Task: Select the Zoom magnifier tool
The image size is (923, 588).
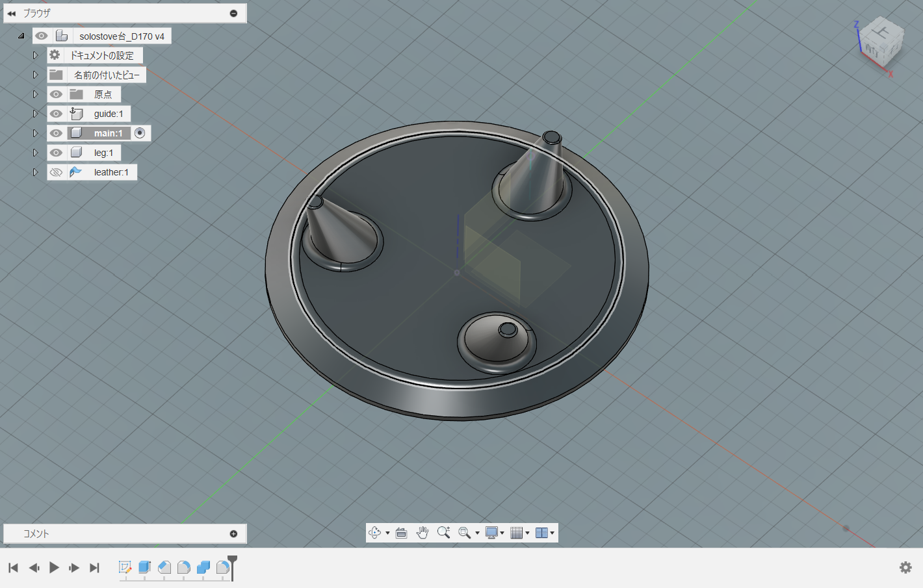Action: coord(444,533)
